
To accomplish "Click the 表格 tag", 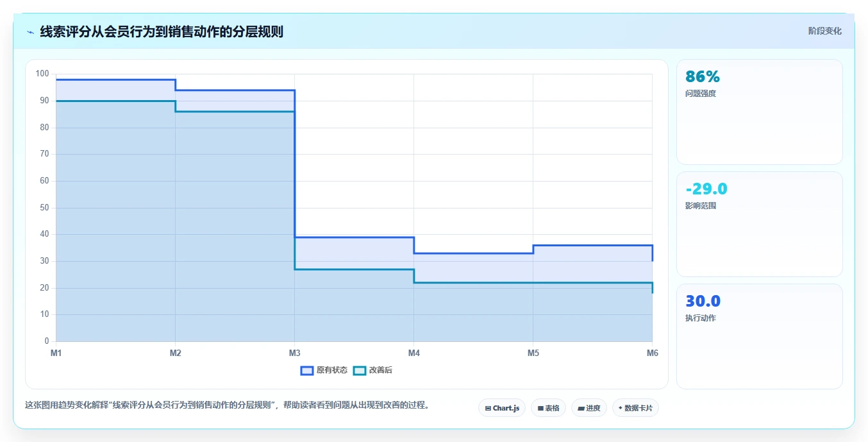I will pyautogui.click(x=548, y=408).
